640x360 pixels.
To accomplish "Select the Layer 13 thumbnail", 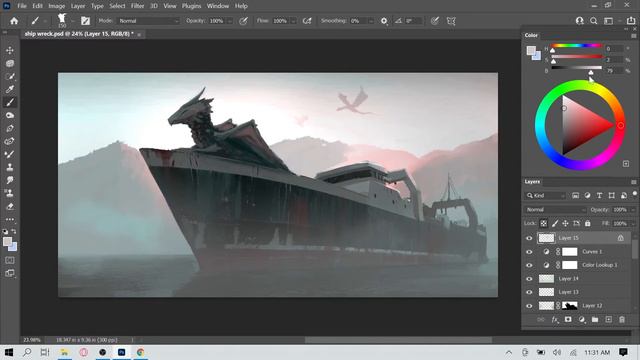I will [546, 292].
